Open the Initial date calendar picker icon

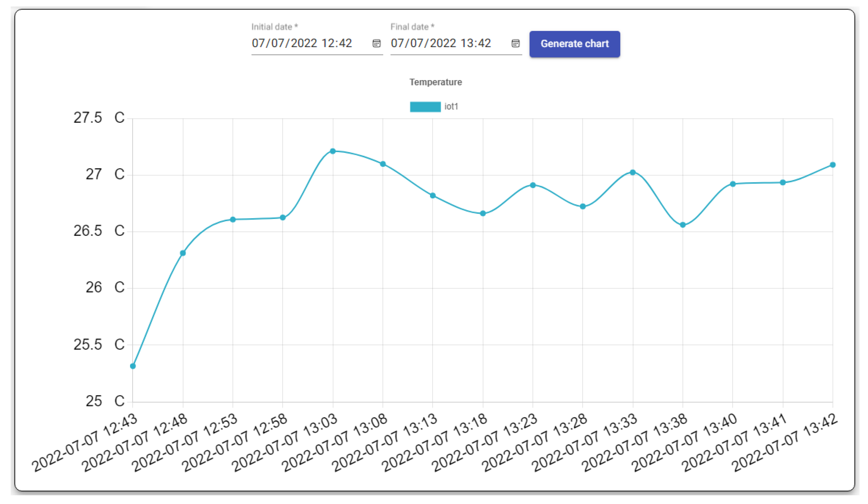(x=377, y=43)
